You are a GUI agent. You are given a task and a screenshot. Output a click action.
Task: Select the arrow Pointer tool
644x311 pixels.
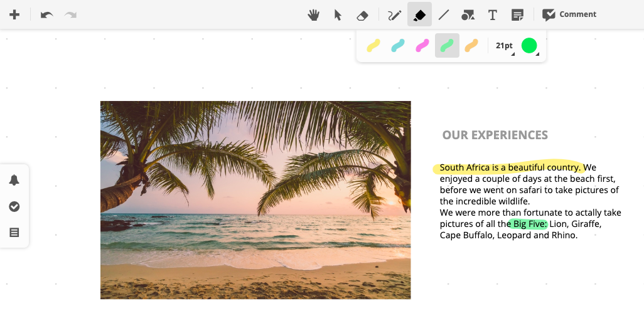[x=338, y=15]
